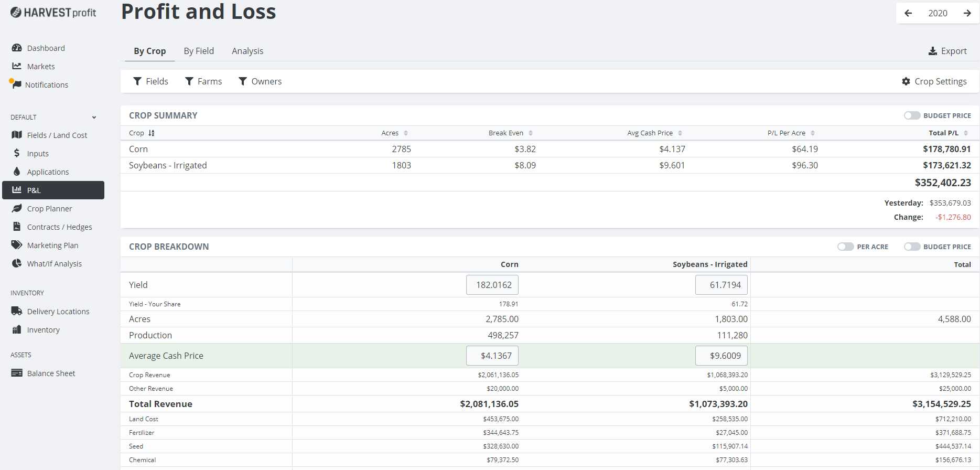980x470 pixels.
Task: Click the Crop Settings gear icon
Action: coord(906,81)
